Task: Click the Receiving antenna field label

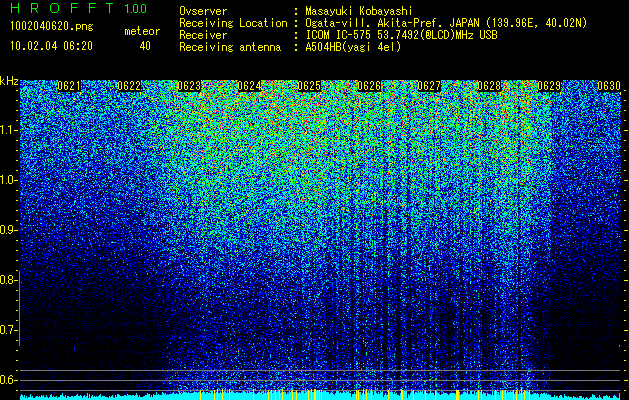Action: coord(230,47)
